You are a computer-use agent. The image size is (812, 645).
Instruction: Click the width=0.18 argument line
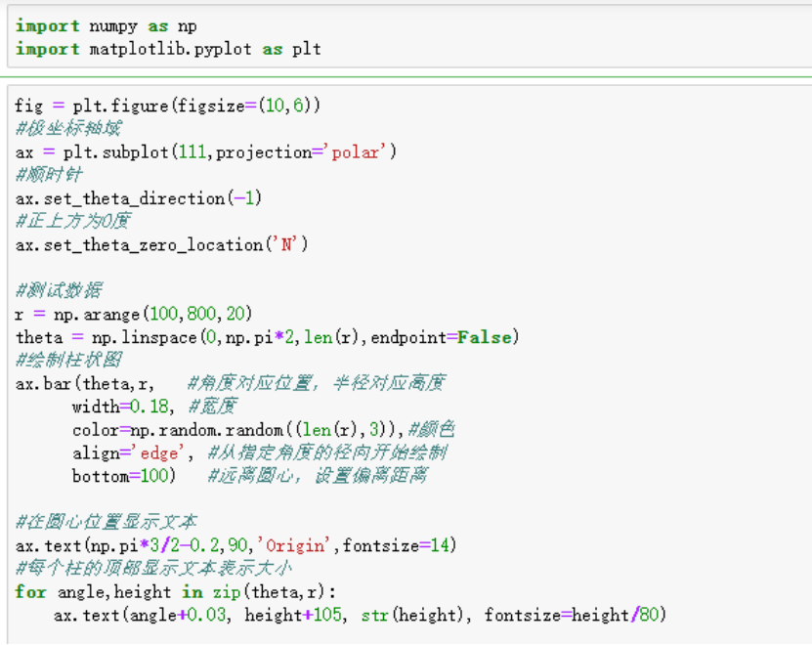tap(123, 407)
